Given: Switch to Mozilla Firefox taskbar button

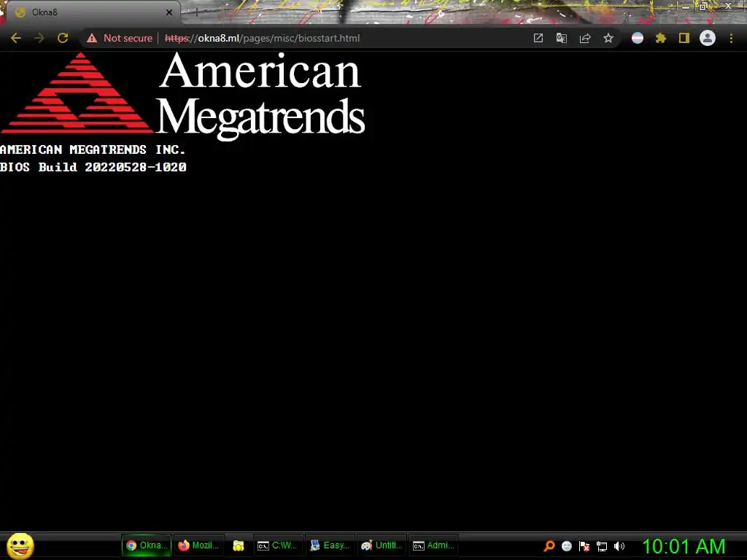Looking at the screenshot, I should 198,545.
